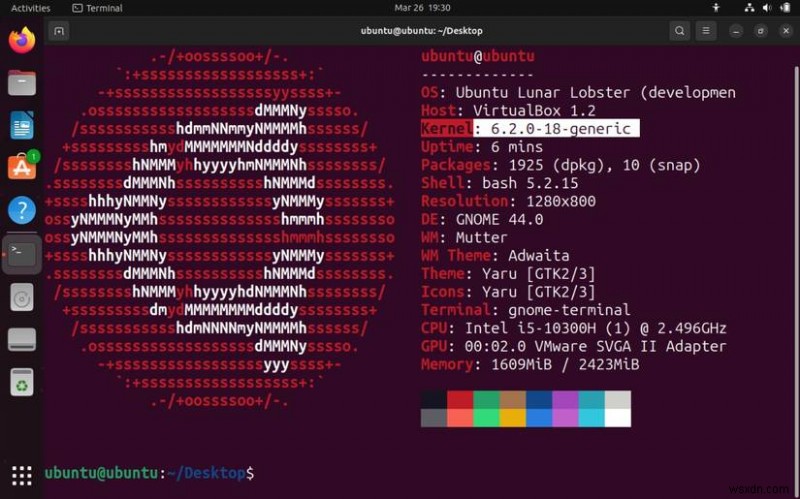The image size is (800, 499).
Task: Click the volume icon in top bar
Action: pyautogui.click(x=767, y=8)
